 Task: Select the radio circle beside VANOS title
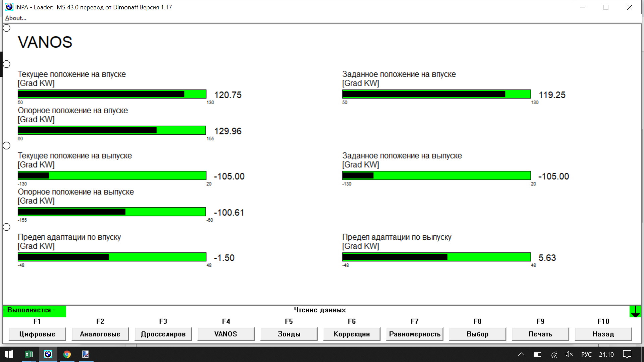coord(7,28)
